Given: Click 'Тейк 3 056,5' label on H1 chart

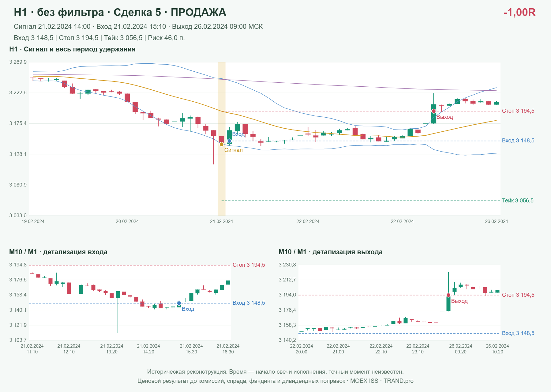Looking at the screenshot, I should (x=518, y=201).
